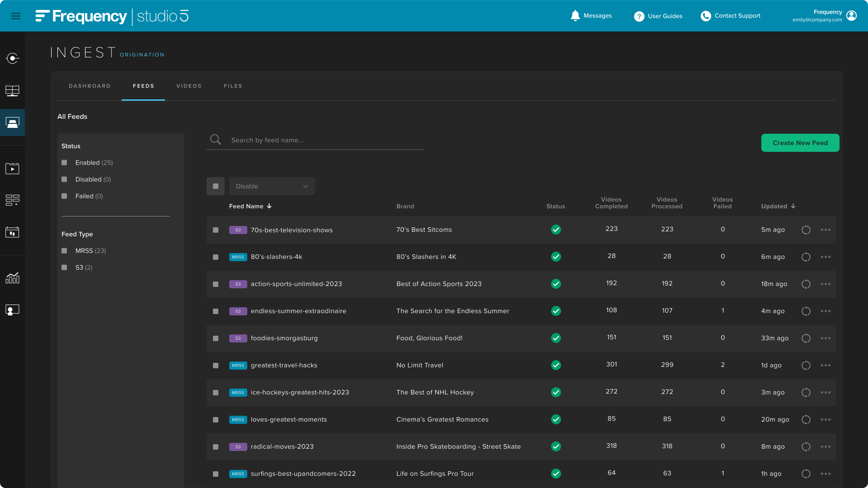Open the schedule calendar sidebar icon
The image size is (868, 488).
[x=12, y=232]
